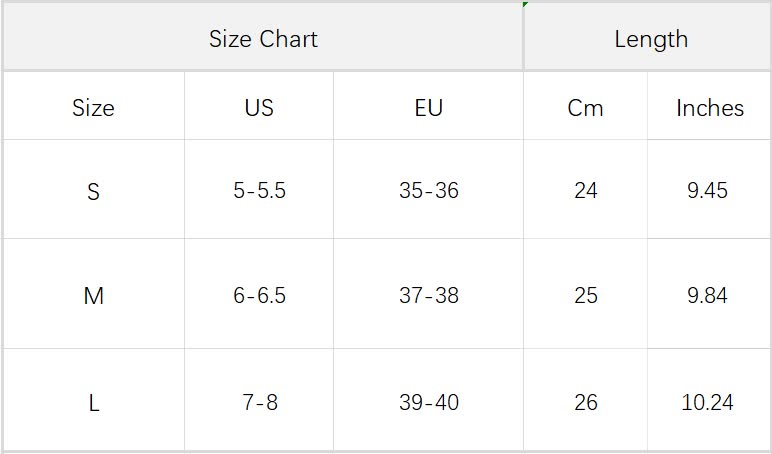Select the Inches column heading
The width and height of the screenshot is (772, 454).
click(709, 108)
